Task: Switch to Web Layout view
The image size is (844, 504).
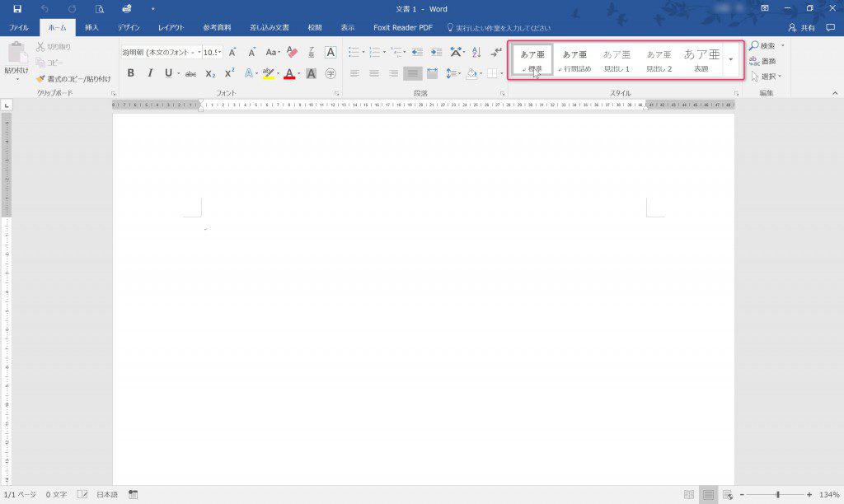Action: [x=728, y=494]
